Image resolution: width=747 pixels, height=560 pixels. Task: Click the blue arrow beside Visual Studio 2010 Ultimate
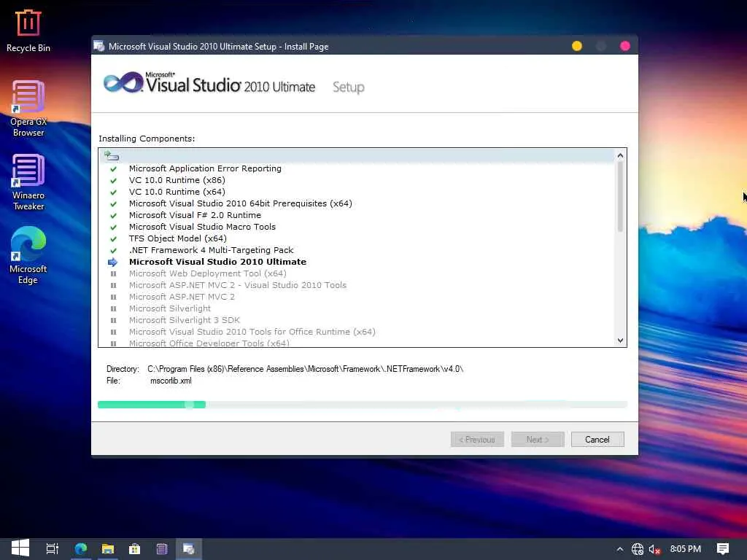click(112, 262)
